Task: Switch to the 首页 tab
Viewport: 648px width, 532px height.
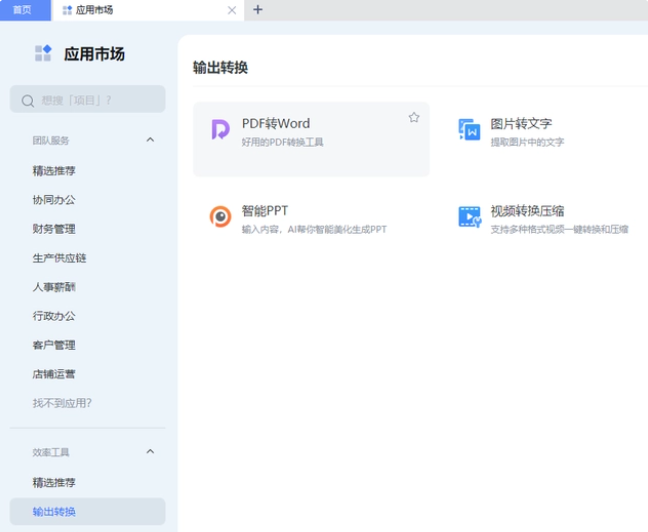Action: (23, 10)
